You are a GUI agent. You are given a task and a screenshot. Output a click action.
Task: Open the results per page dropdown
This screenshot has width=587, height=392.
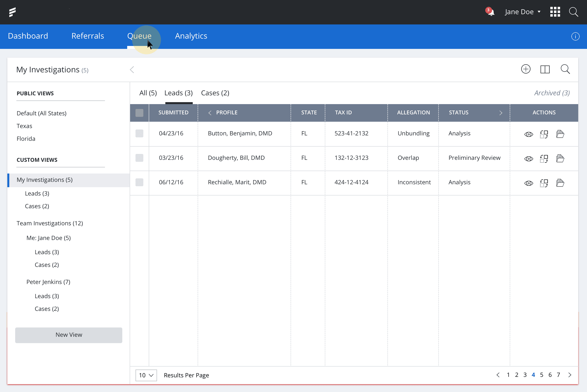[146, 375]
